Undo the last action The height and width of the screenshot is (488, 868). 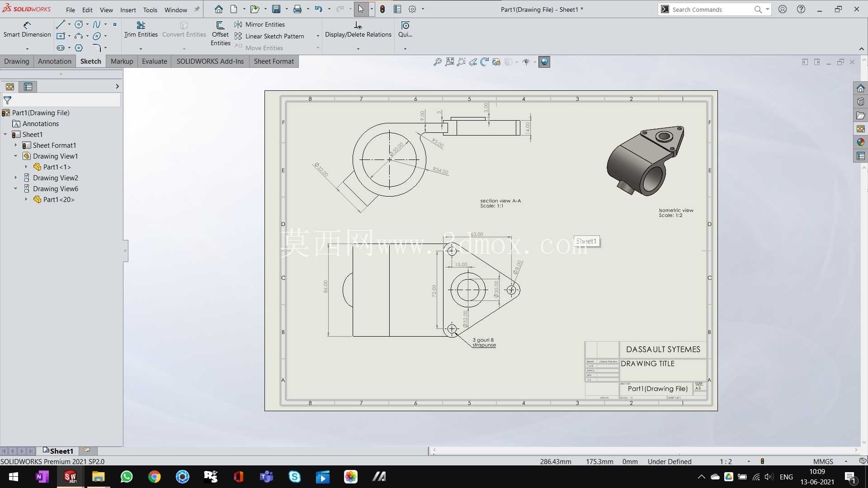tap(319, 9)
